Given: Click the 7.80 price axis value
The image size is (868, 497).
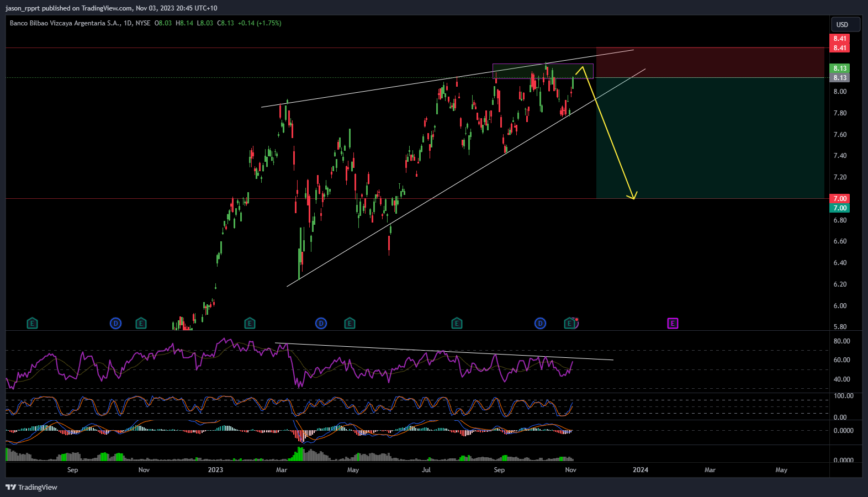Looking at the screenshot, I should tap(840, 113).
